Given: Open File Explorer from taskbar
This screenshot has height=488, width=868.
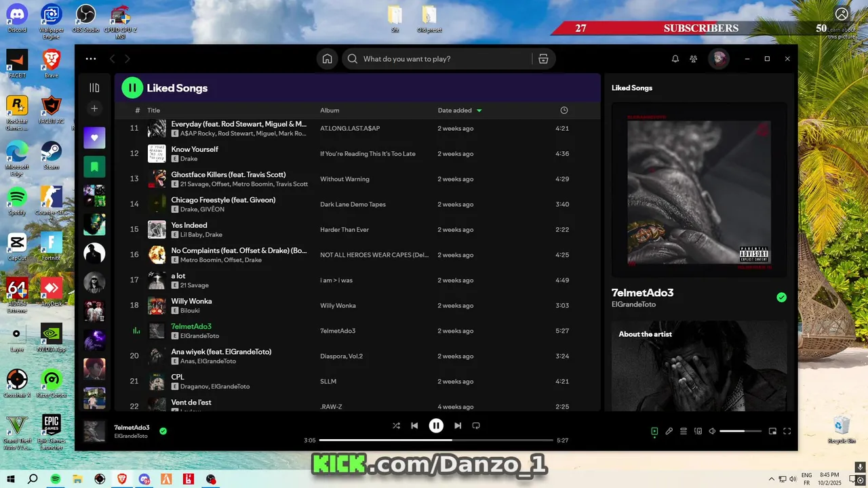Looking at the screenshot, I should (x=77, y=479).
